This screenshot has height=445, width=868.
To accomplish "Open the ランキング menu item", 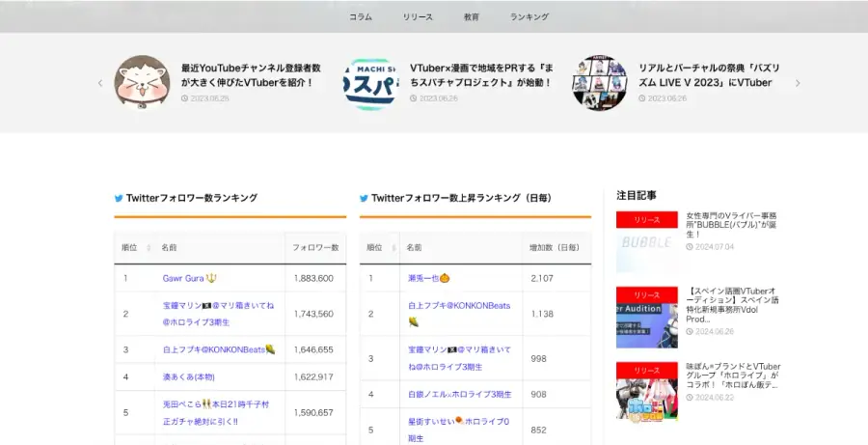I will pyautogui.click(x=529, y=17).
